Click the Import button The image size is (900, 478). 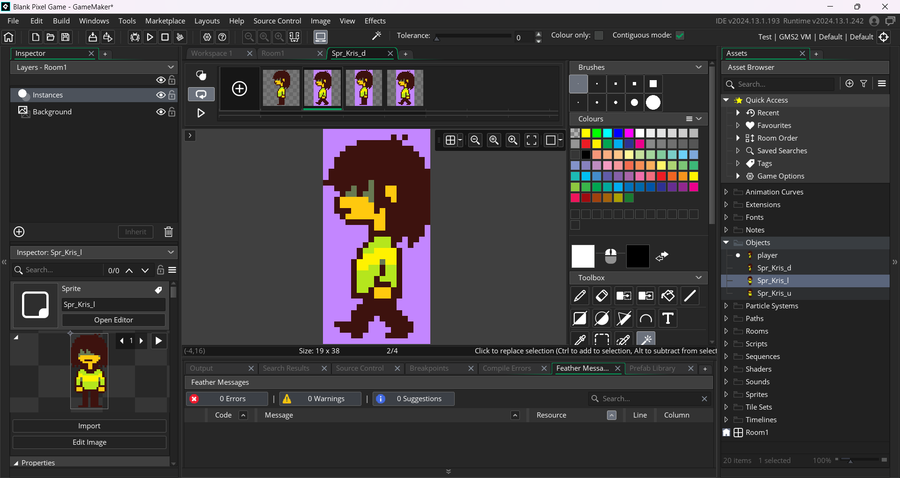point(89,426)
